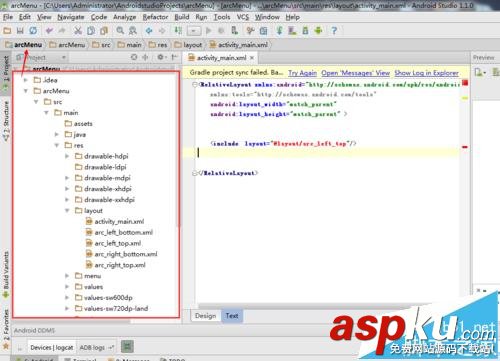Toggle the Build Variants side panel
The image size is (500, 361).
pos(6,275)
